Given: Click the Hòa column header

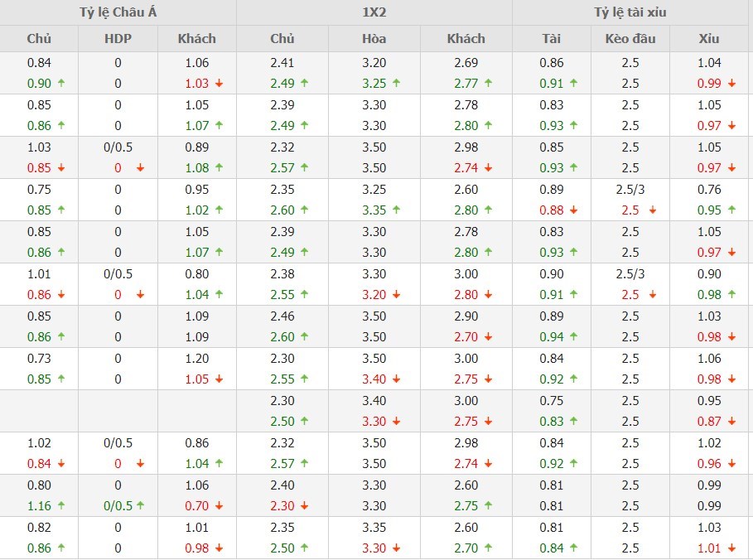Looking at the screenshot, I should pyautogui.click(x=374, y=38).
